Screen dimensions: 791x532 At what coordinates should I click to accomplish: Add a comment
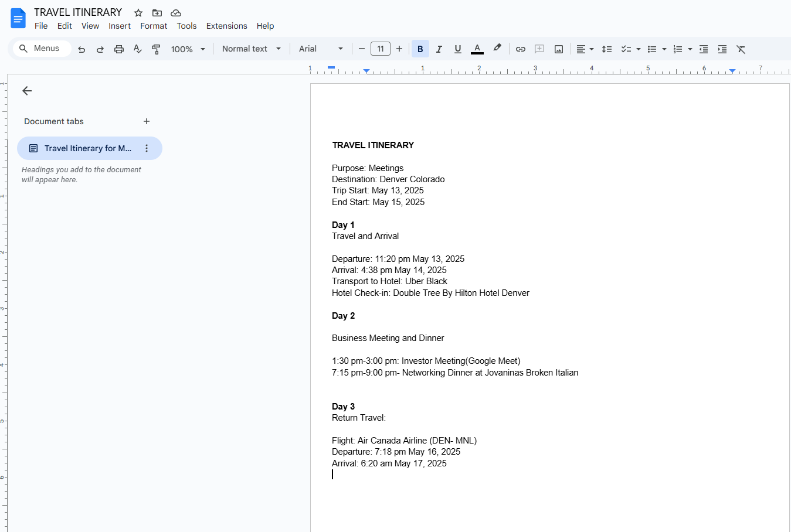point(539,49)
